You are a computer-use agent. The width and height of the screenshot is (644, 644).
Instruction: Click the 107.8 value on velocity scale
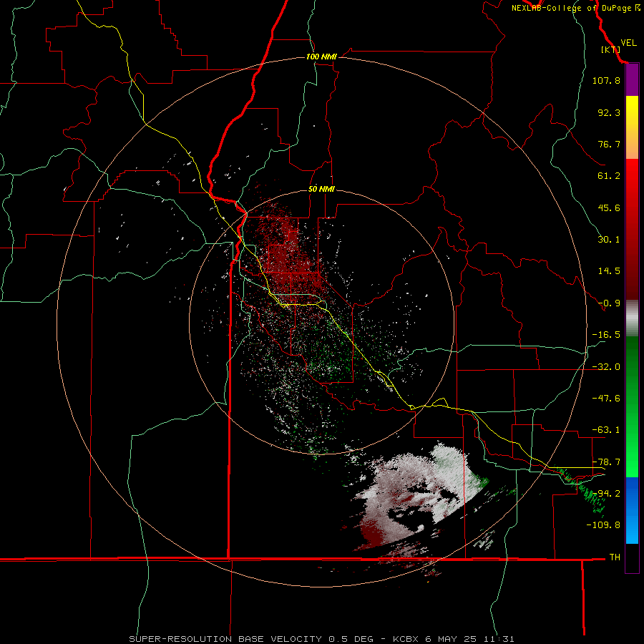pos(606,80)
